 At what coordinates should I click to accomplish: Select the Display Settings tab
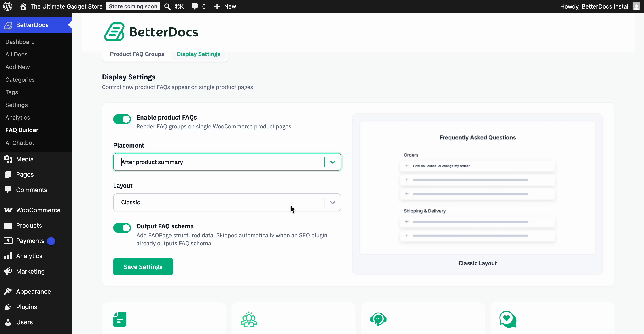pos(199,54)
